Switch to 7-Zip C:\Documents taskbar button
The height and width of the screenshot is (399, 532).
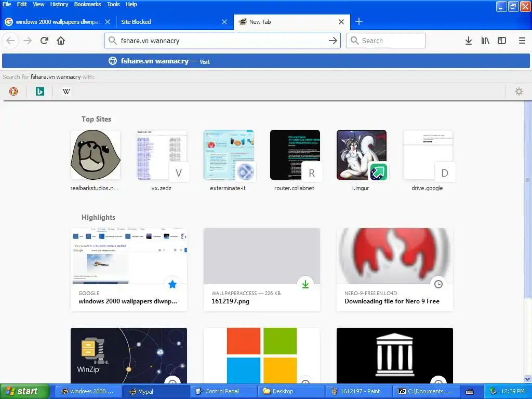coord(425,392)
